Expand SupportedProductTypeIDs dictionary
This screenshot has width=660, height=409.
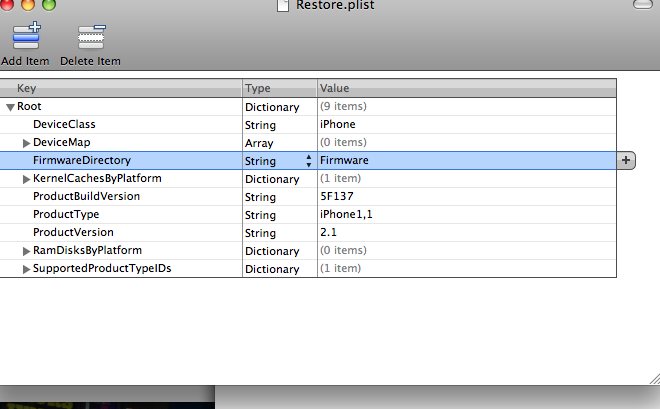tap(26, 269)
